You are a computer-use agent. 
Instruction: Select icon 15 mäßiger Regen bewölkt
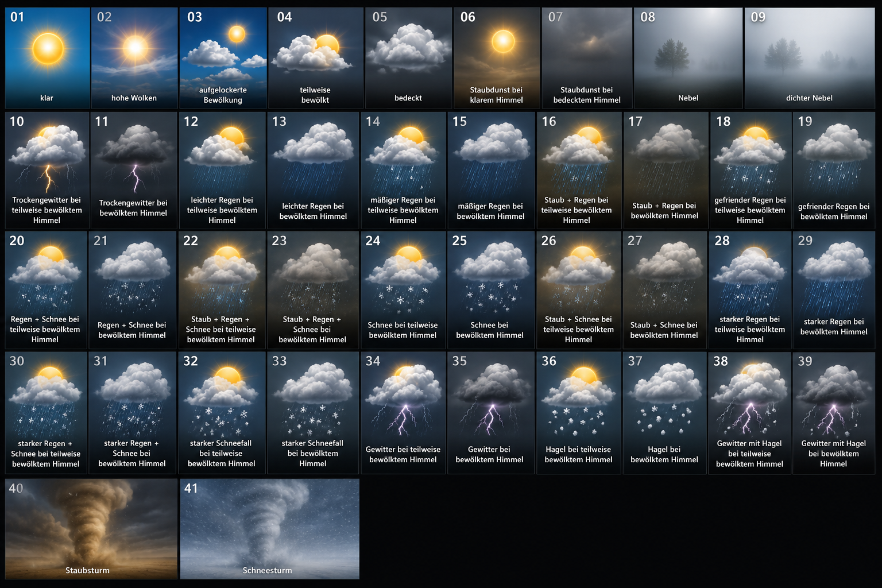pyautogui.click(x=491, y=171)
